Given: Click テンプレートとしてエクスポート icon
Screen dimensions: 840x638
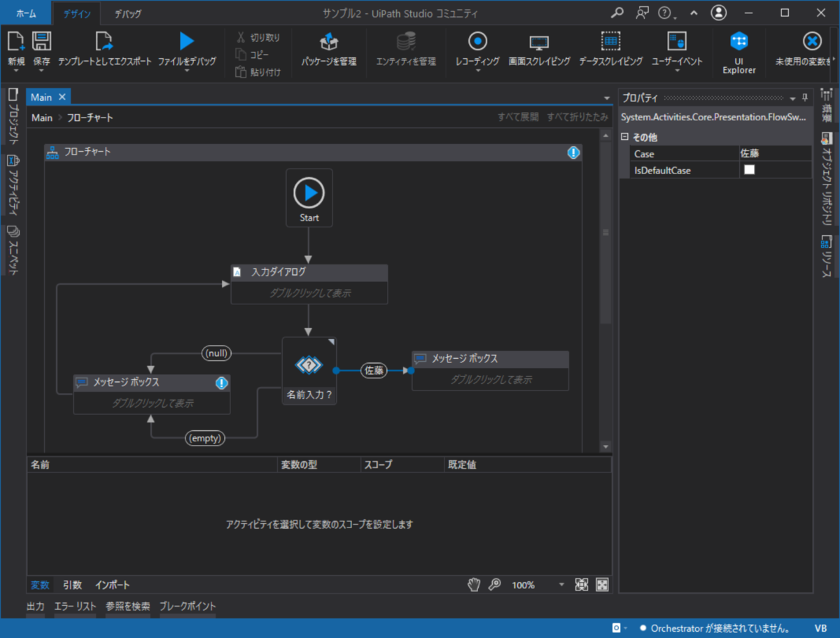Looking at the screenshot, I should click(104, 41).
